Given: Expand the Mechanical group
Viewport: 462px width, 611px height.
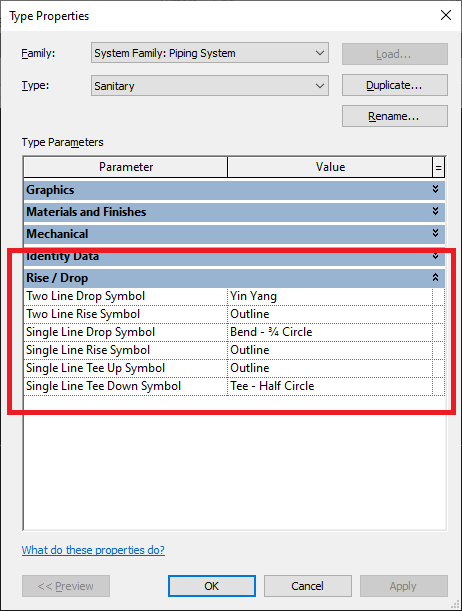Looking at the screenshot, I should coord(435,233).
